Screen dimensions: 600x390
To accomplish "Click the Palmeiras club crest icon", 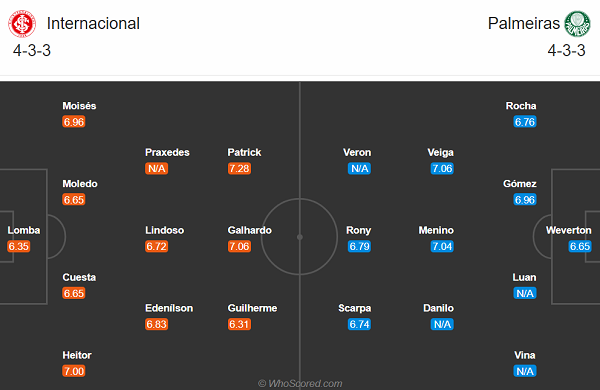I will pos(578,24).
